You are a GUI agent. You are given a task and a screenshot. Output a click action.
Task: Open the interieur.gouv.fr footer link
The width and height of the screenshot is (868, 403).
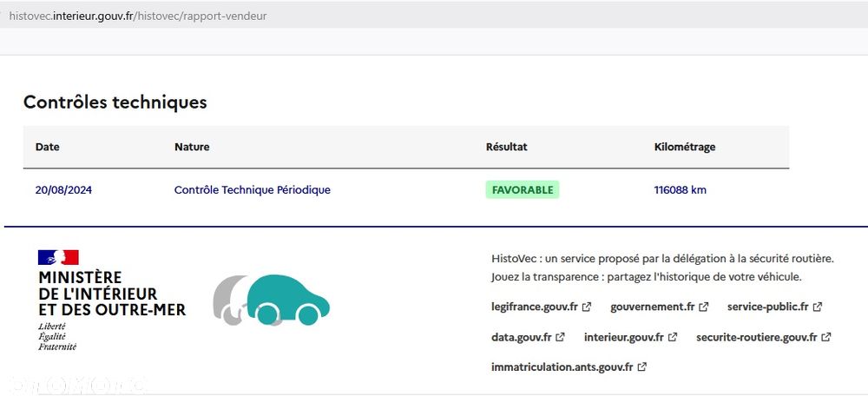(x=630, y=337)
